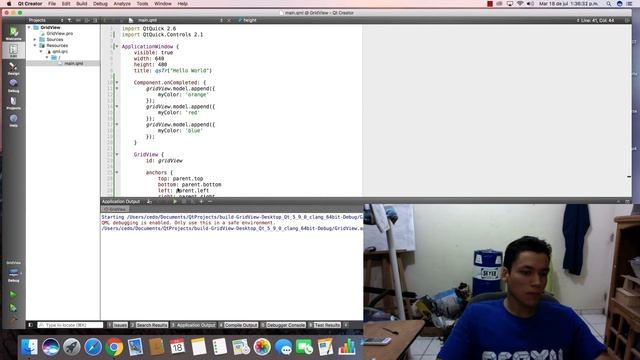Show the Application Output pane button
The image size is (640, 360).
pos(193,325)
